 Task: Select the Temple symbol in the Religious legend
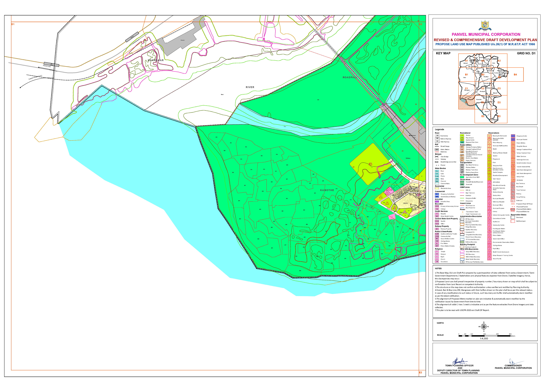(437, 252)
